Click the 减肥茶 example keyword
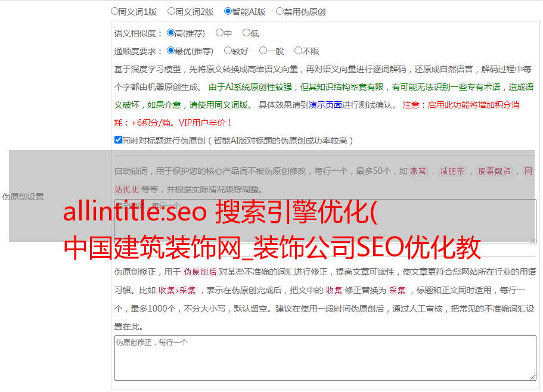 pos(452,171)
